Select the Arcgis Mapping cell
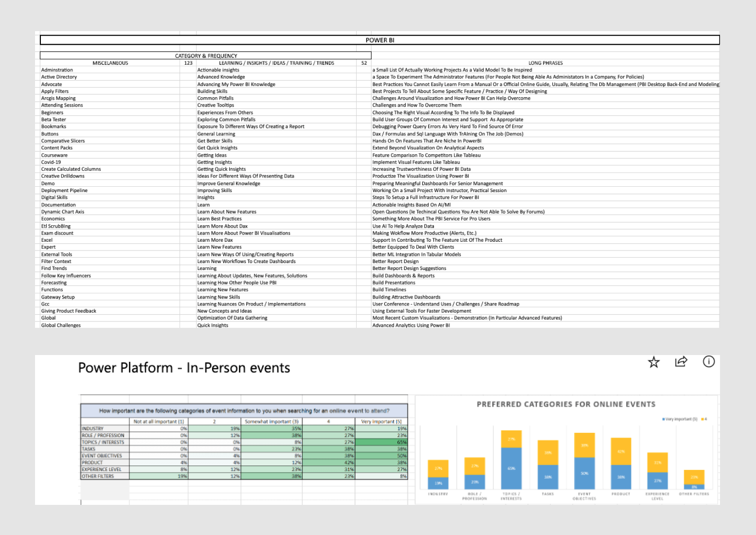This screenshot has width=756, height=535. pos(110,98)
